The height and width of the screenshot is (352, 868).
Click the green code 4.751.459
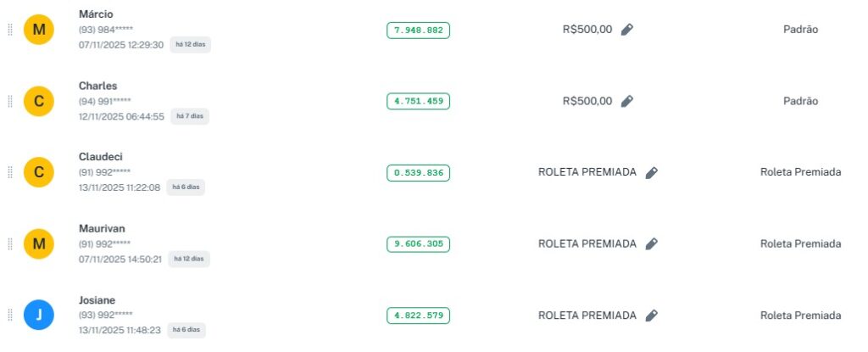click(x=418, y=101)
